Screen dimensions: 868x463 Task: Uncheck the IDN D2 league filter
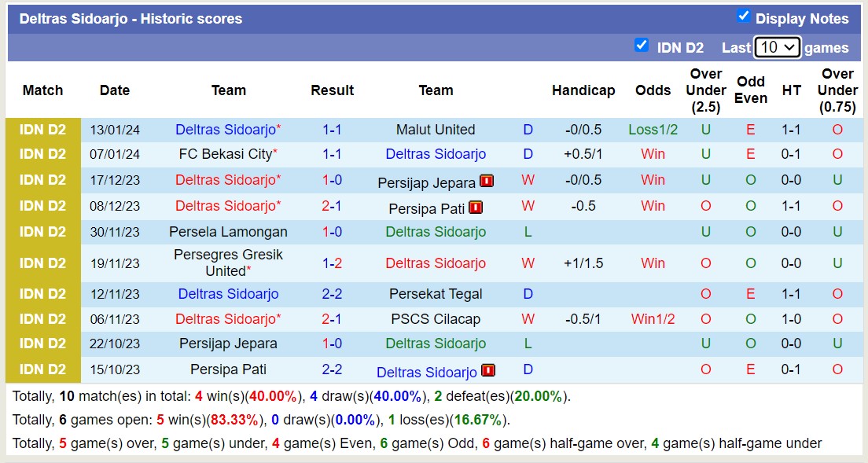pyautogui.click(x=642, y=46)
